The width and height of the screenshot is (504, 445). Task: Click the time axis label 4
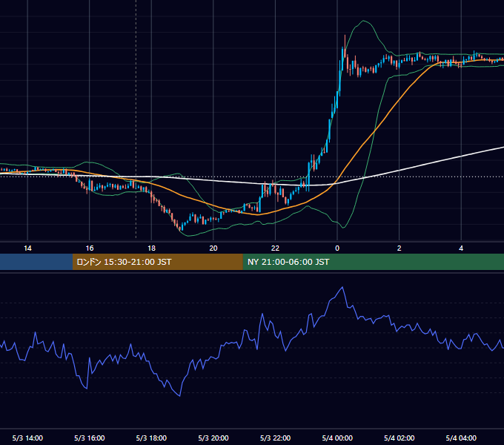pyautogui.click(x=461, y=248)
